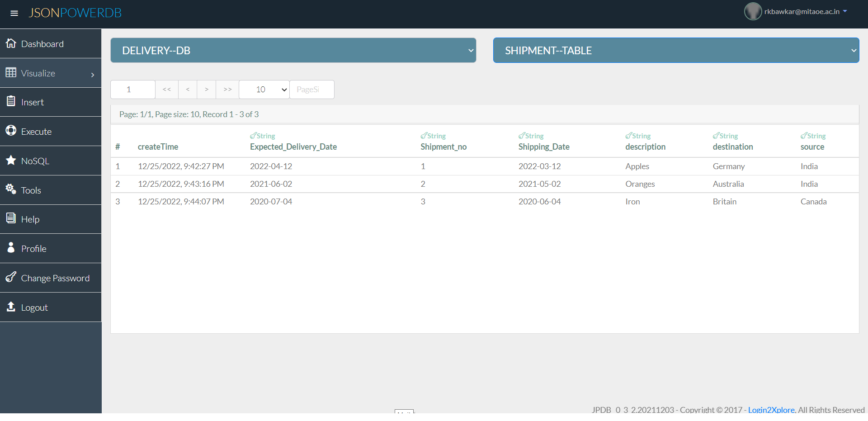Viewport: 868px width, 421px height.
Task: Click the Change Password key icon
Action: tap(11, 277)
